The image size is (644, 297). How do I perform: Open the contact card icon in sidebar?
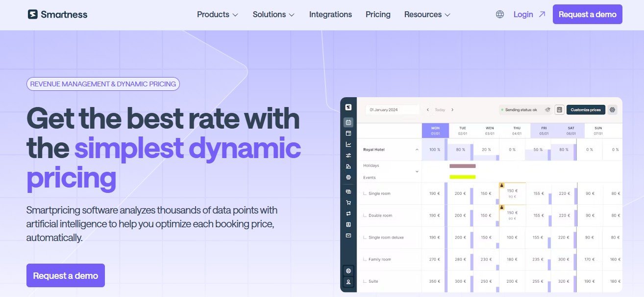348,224
